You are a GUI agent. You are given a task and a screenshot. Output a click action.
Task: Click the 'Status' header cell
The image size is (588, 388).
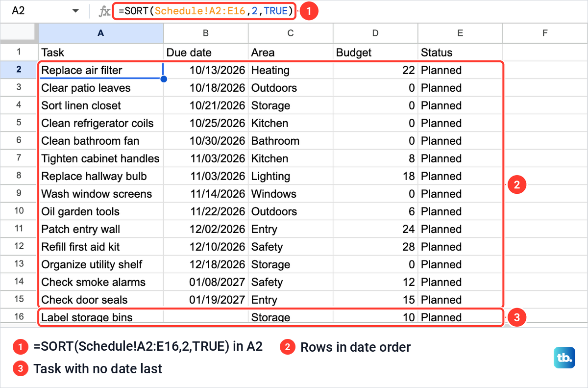tap(460, 52)
